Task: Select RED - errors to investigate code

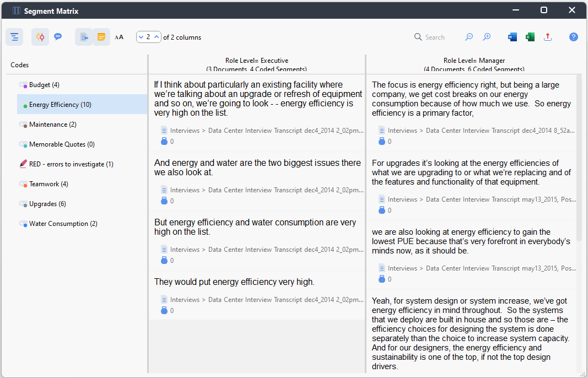Action: (82, 164)
